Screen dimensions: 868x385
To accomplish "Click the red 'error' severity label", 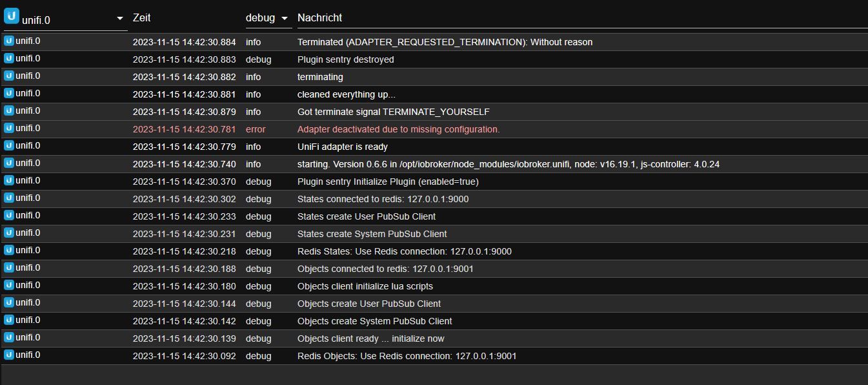I will (256, 129).
